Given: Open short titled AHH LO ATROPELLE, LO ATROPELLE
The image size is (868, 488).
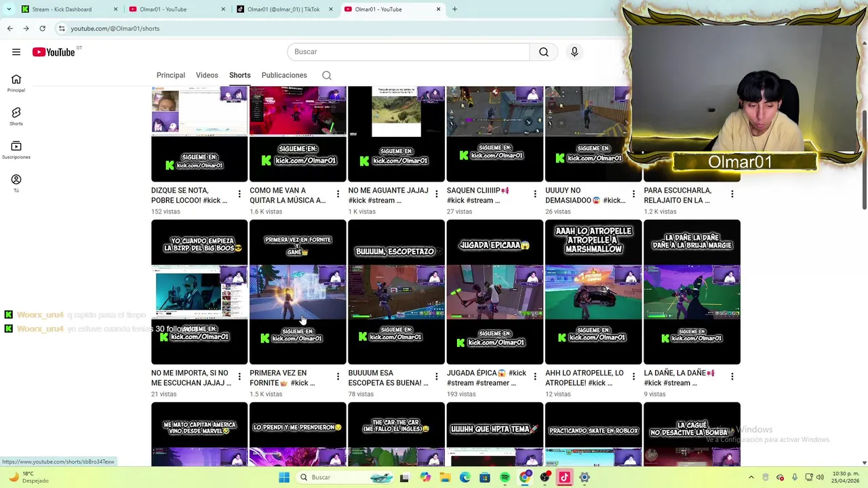Looking at the screenshot, I should (585, 378).
